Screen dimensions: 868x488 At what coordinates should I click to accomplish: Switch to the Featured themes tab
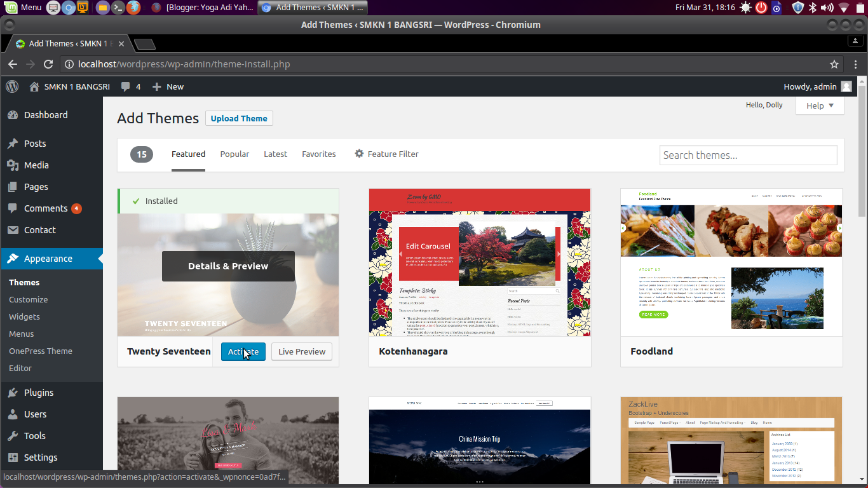(x=188, y=154)
